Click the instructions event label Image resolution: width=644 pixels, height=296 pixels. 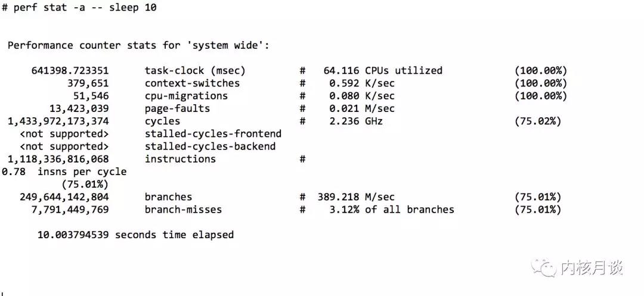[180, 159]
